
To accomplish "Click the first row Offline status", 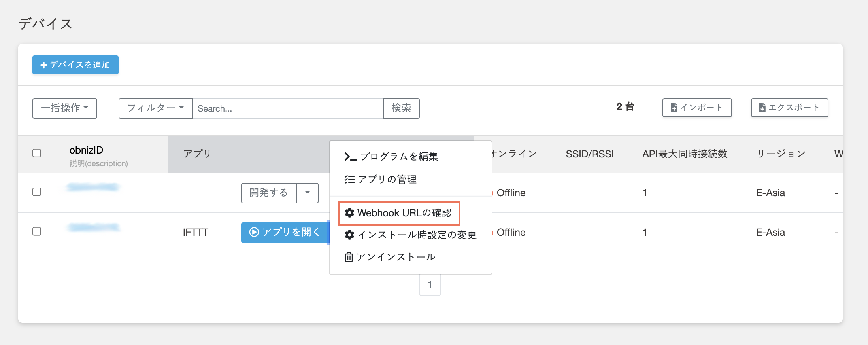I will point(511,193).
